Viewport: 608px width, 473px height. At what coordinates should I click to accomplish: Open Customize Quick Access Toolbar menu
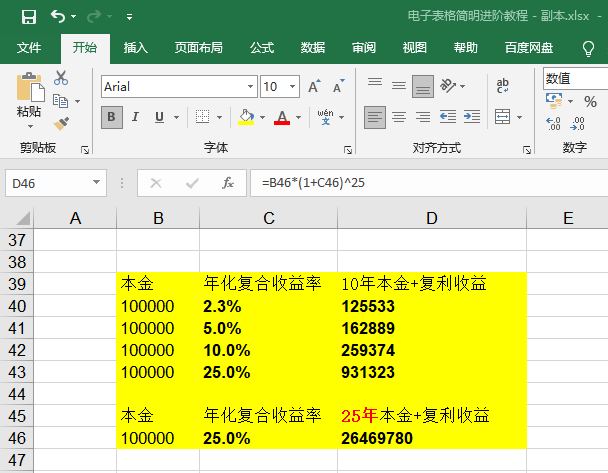130,17
